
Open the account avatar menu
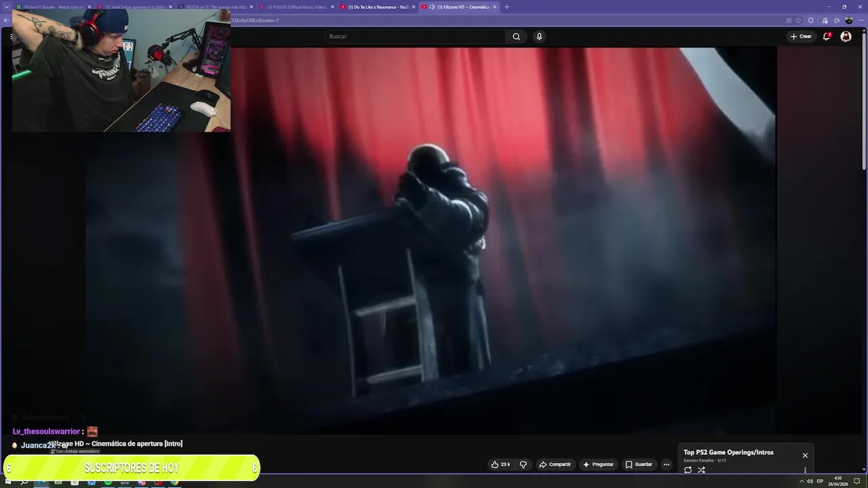coord(846,37)
